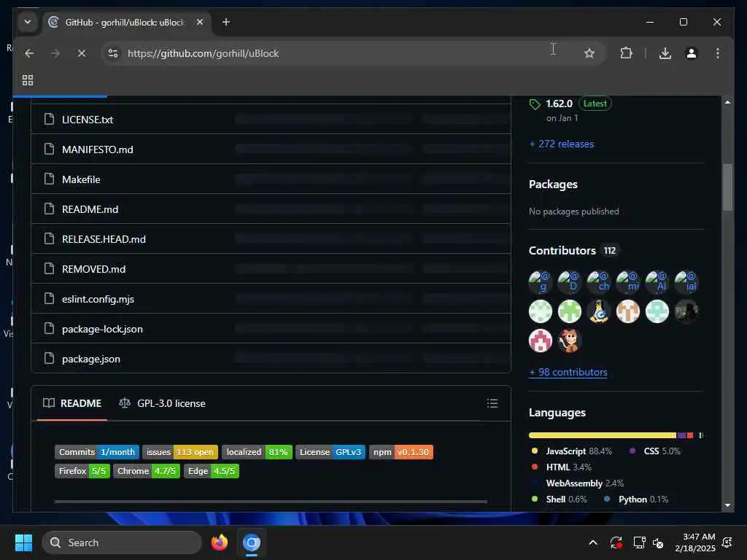
Task: Bookmark this page with the star icon
Action: click(589, 53)
